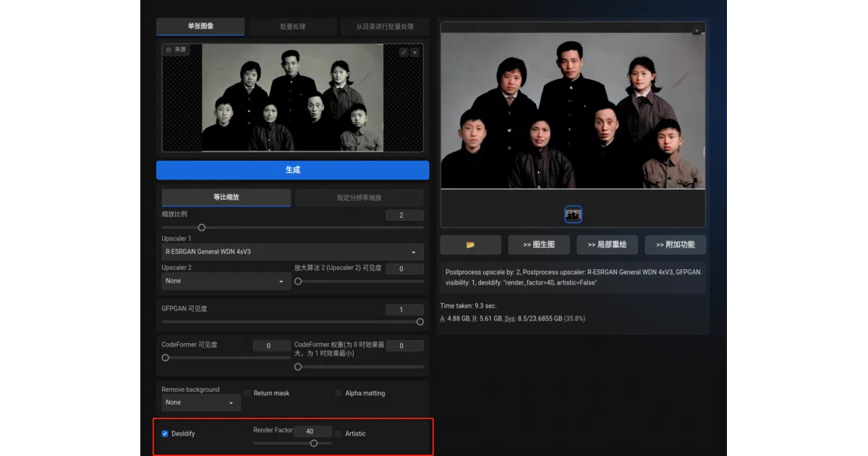Disable the Deoldify checkbox
Viewport: 868px width, 456px height.
coord(165,434)
